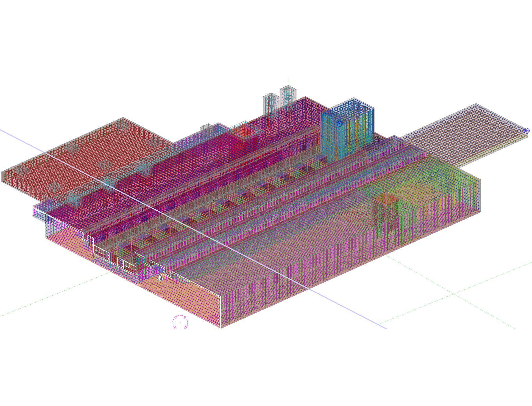Image resolution: width=532 pixels, height=406 pixels.
Task: Select the blue circle marker on the blue rebar cage
Action: pos(339,124)
